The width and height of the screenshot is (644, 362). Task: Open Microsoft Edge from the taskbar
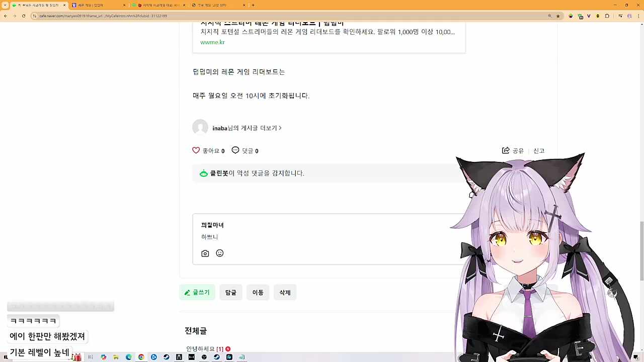[129, 357]
